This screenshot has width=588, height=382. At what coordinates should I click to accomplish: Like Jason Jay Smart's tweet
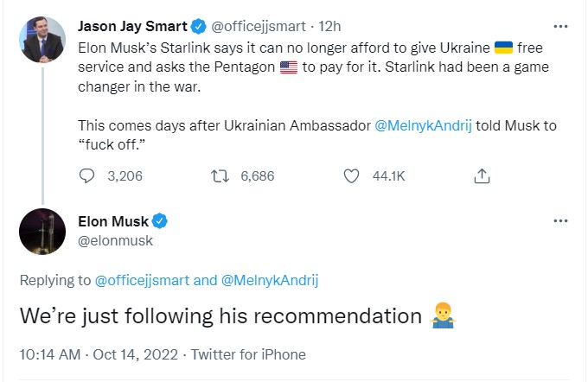tap(351, 175)
